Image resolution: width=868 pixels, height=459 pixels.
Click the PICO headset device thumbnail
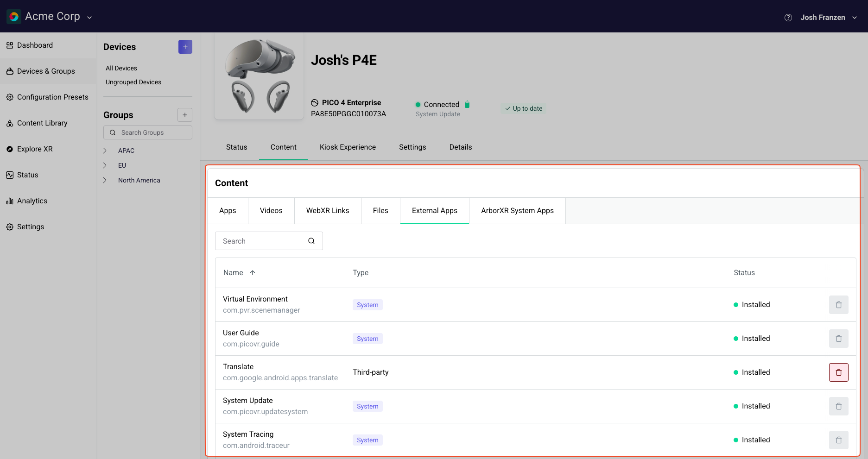coord(259,76)
